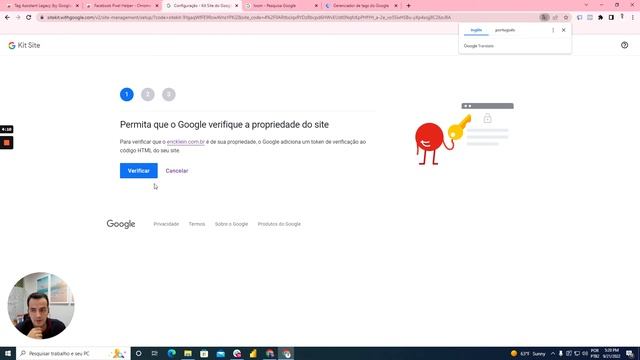This screenshot has width=640, height=360.
Task: Open the Produtos do Google footer link
Action: [279, 224]
